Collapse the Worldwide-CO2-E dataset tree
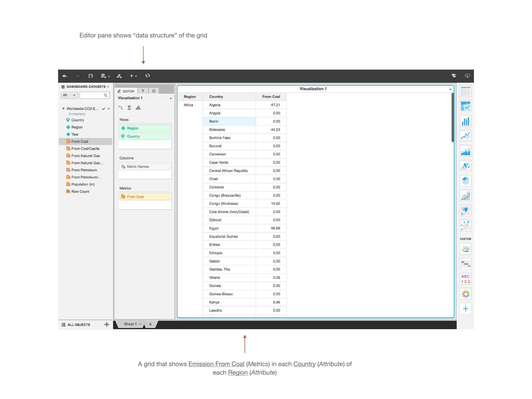 coord(63,108)
